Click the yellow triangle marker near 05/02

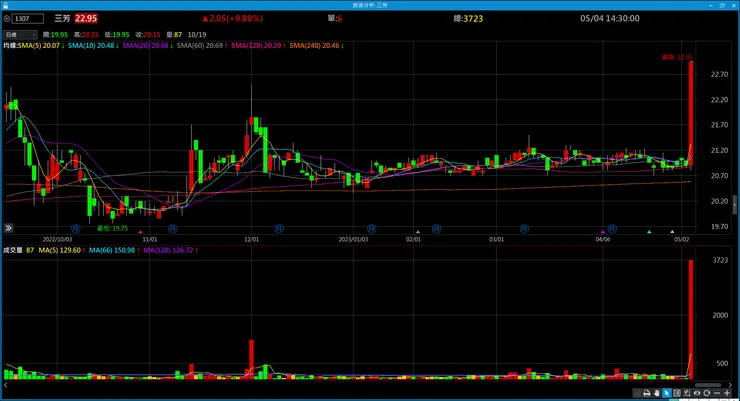coord(673,232)
